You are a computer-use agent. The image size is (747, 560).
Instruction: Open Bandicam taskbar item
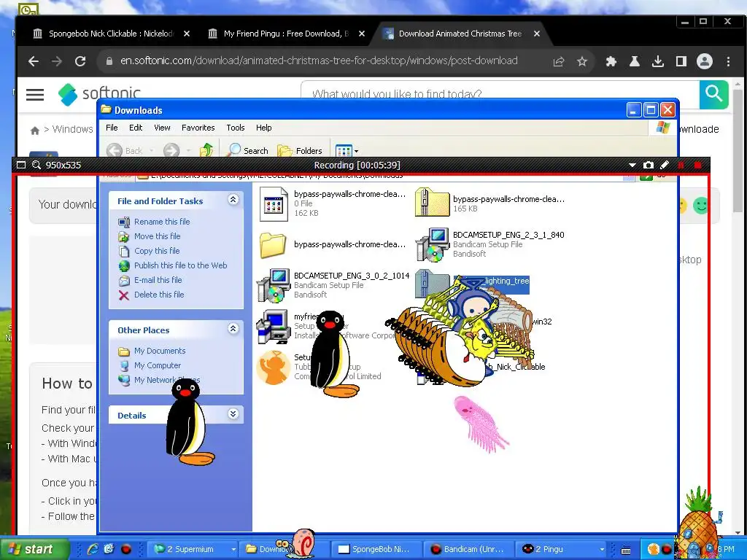(469, 549)
